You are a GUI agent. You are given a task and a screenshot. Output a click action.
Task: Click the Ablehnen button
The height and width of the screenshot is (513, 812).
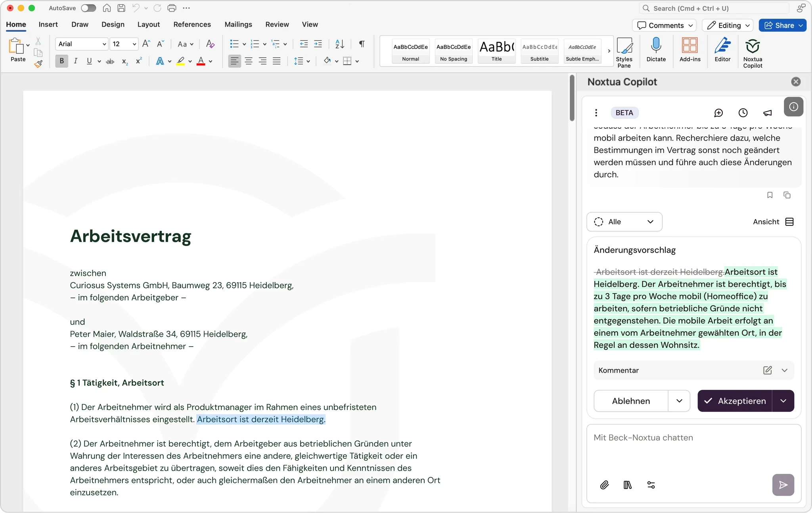pos(630,401)
